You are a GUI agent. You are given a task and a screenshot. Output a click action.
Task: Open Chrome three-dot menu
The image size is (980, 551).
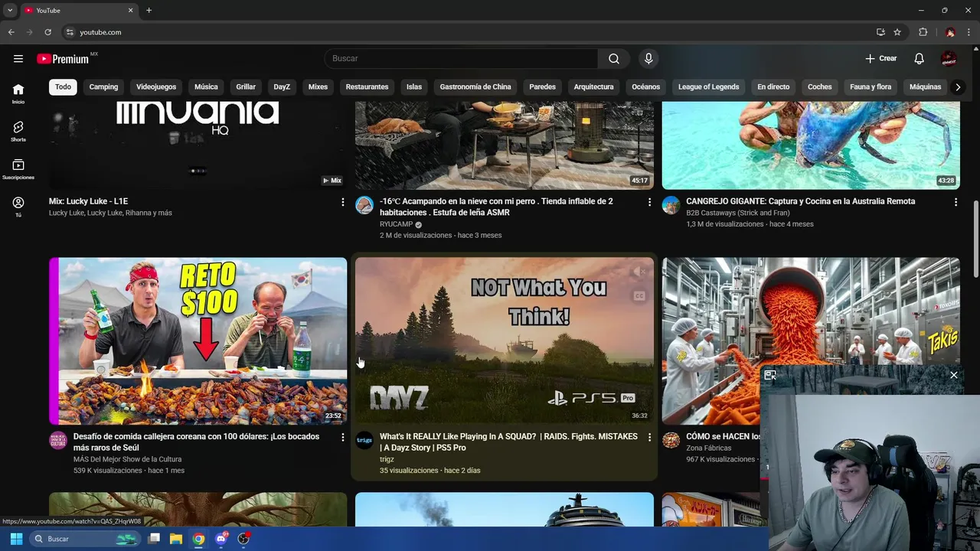(x=969, y=32)
